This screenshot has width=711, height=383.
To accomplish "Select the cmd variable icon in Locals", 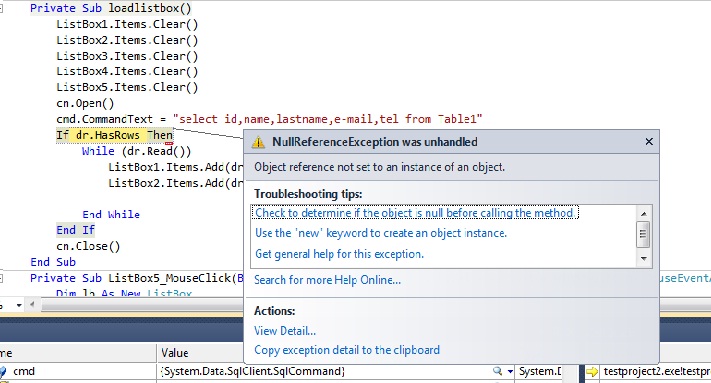I will pyautogui.click(x=3, y=372).
